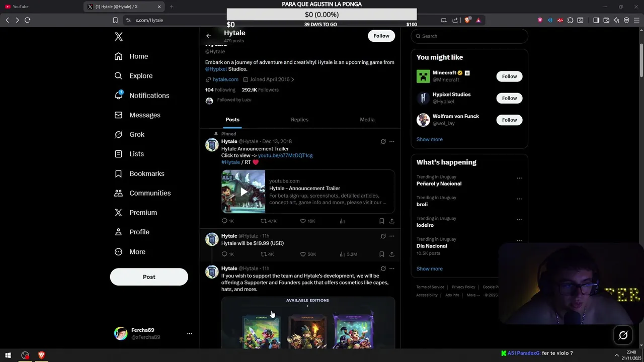This screenshot has height=362, width=644.
Task: Open more options on the pinned post
Action: [392, 142]
